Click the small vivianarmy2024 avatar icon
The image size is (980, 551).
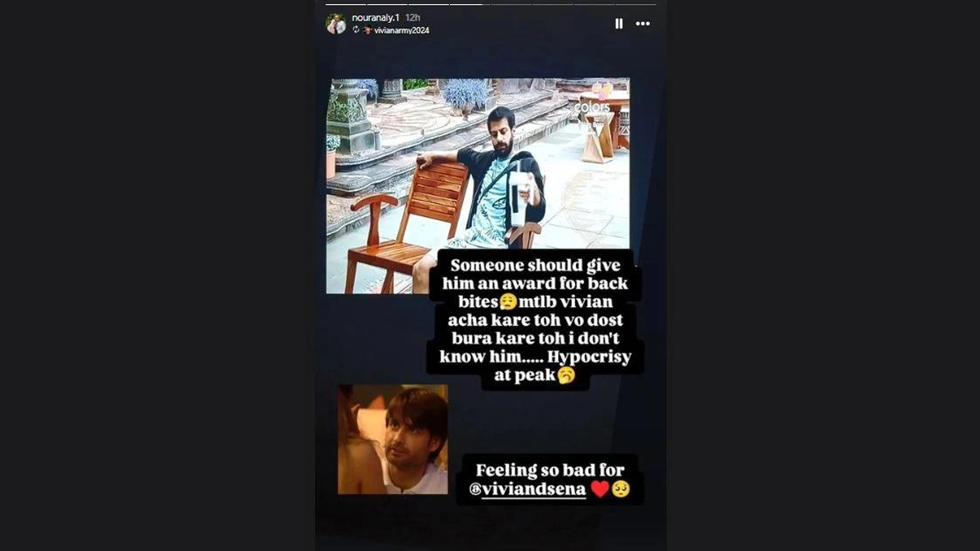367,30
